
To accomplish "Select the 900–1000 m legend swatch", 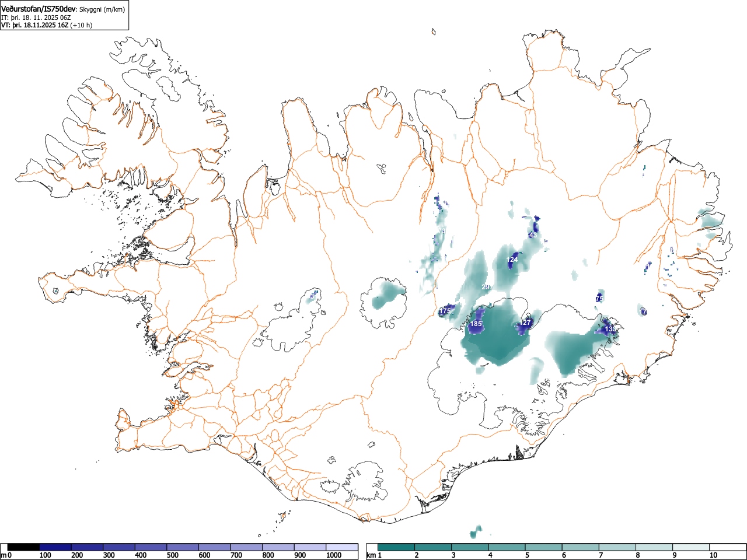I will point(310,547).
